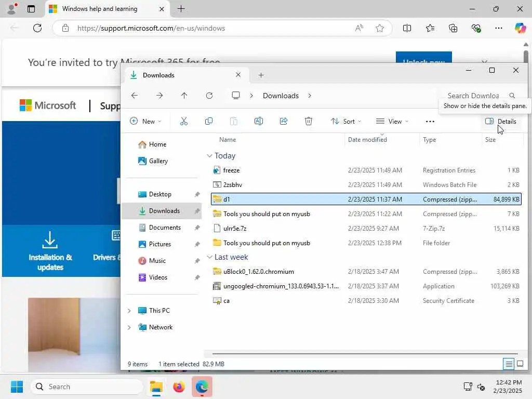Click the Microsoft logo link in Edge
The height and width of the screenshot is (399, 532).
click(48, 105)
